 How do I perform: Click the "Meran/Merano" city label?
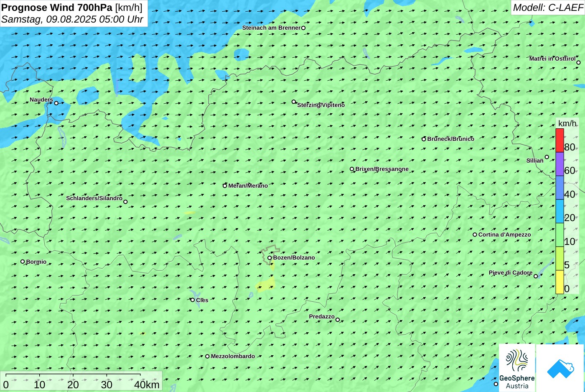[x=248, y=186]
